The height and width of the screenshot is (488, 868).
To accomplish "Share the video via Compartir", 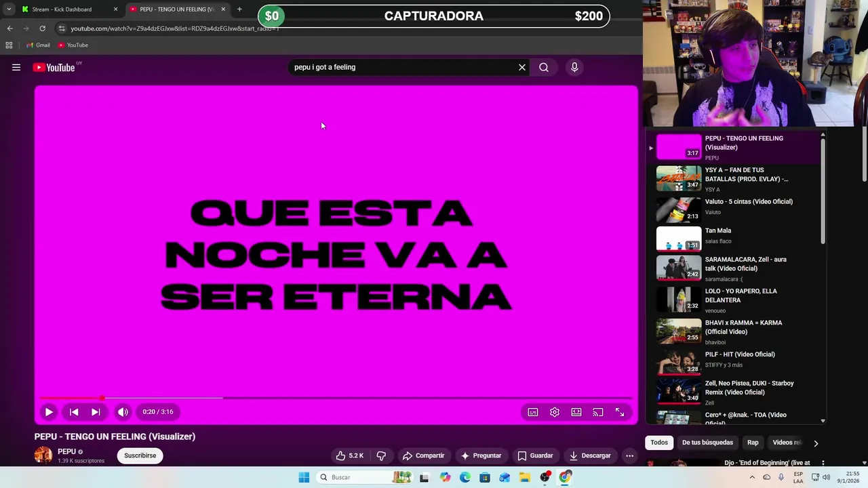I will point(423,455).
